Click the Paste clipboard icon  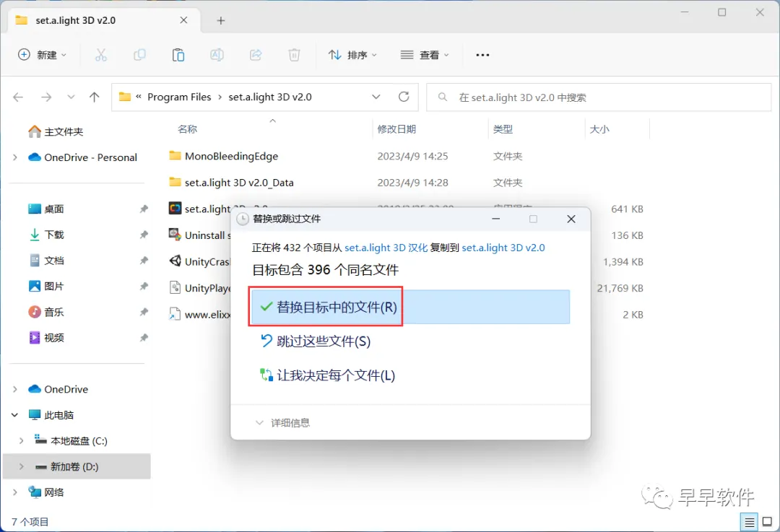(x=178, y=55)
